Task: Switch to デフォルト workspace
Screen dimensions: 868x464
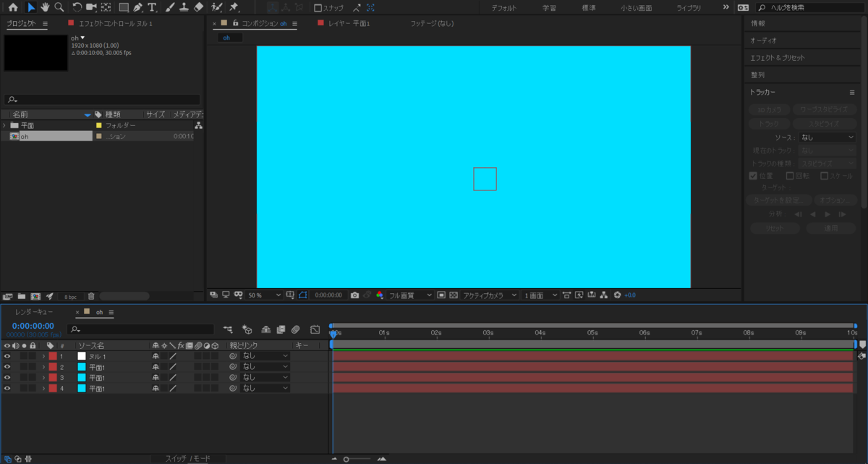Action: click(504, 8)
